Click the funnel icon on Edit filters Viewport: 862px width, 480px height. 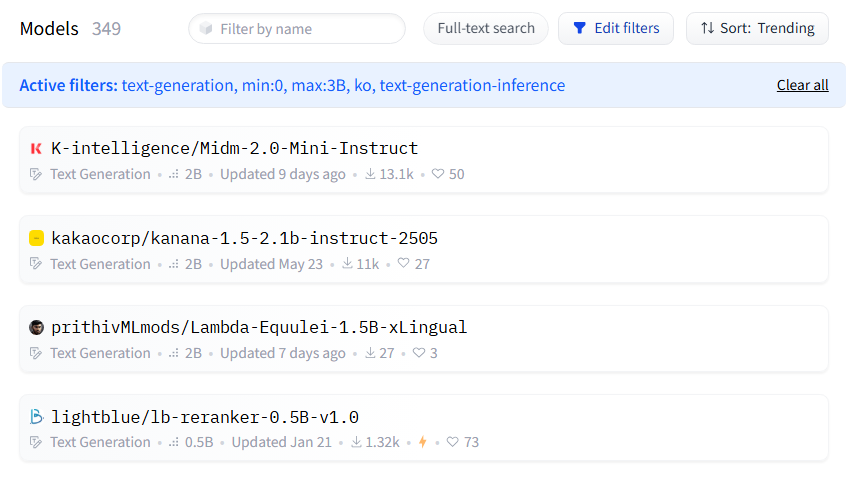579,28
